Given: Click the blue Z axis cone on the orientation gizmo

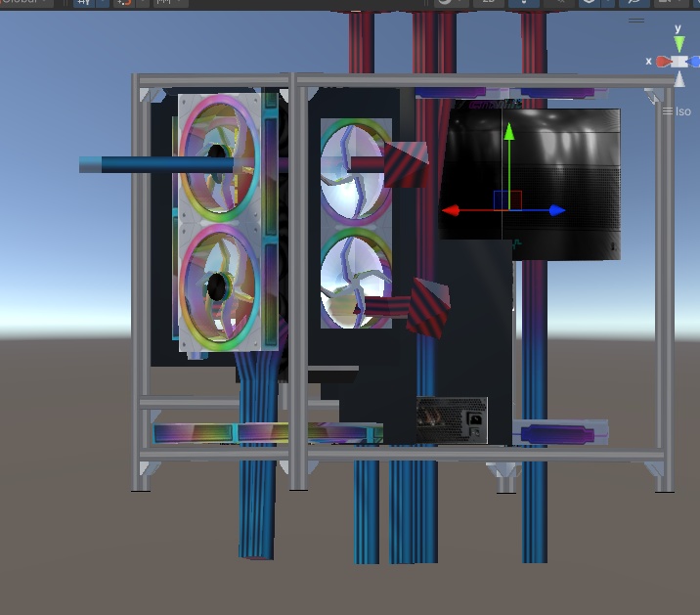Looking at the screenshot, I should point(695,62).
